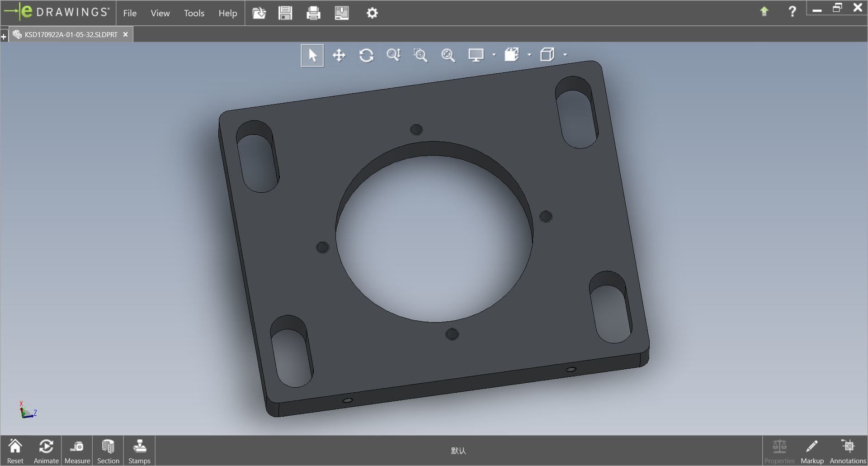Viewport: 868px width, 466px height.
Task: Open the Markup tool
Action: pos(812,451)
